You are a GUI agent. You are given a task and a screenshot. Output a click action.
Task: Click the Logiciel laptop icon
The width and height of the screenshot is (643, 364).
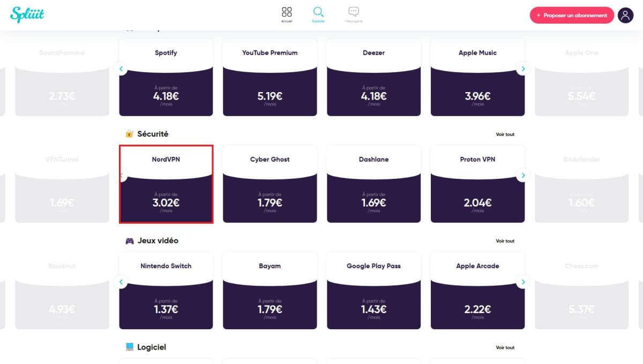[x=129, y=347]
